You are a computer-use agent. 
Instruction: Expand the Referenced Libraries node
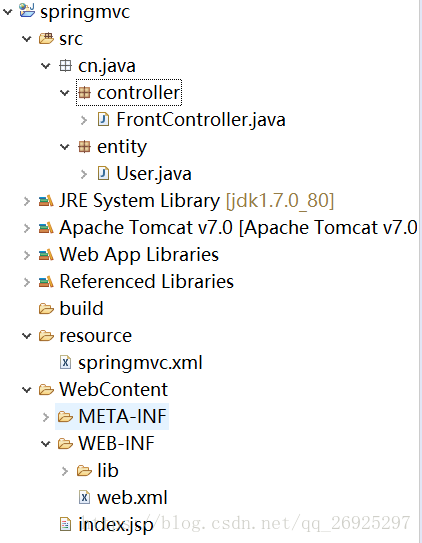pos(27,282)
